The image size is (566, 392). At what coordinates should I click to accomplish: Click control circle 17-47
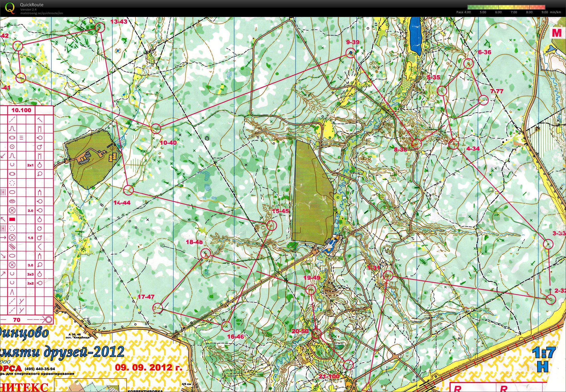point(158,308)
